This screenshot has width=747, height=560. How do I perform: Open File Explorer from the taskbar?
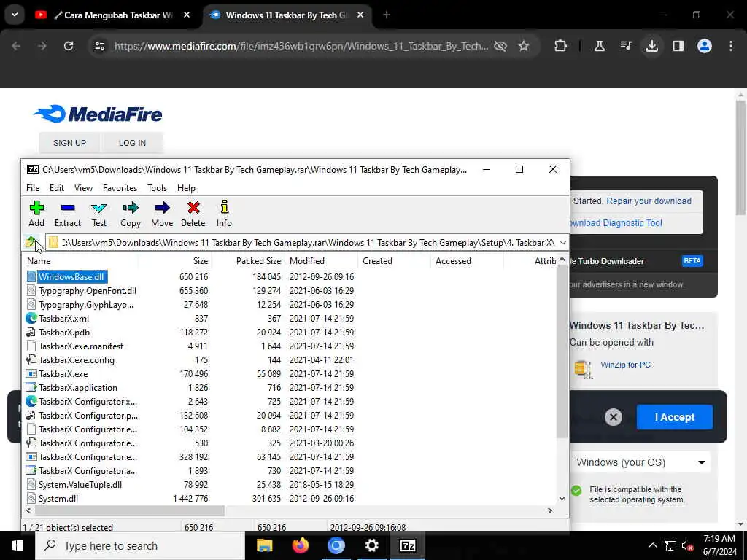(x=264, y=545)
